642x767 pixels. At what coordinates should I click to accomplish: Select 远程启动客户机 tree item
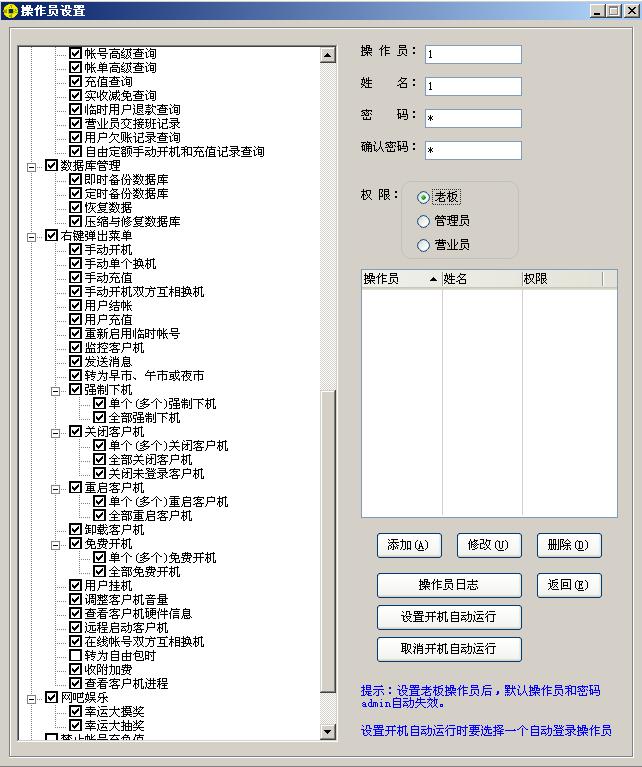click(x=126, y=627)
